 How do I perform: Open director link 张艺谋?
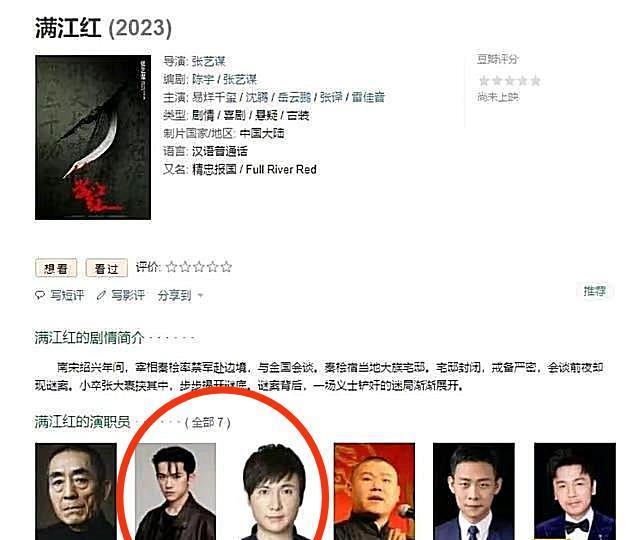pos(209,61)
